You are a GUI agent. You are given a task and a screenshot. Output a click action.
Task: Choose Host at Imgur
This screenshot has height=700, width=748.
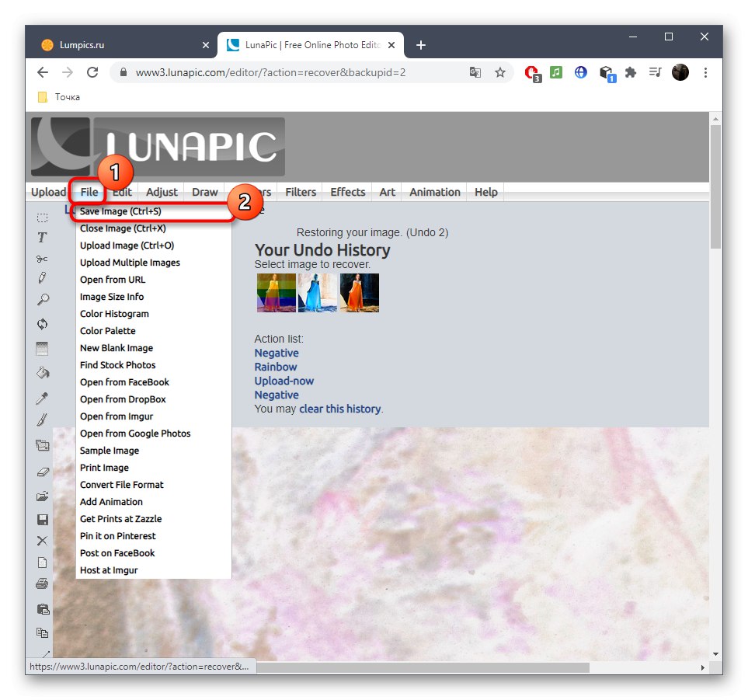(153, 570)
